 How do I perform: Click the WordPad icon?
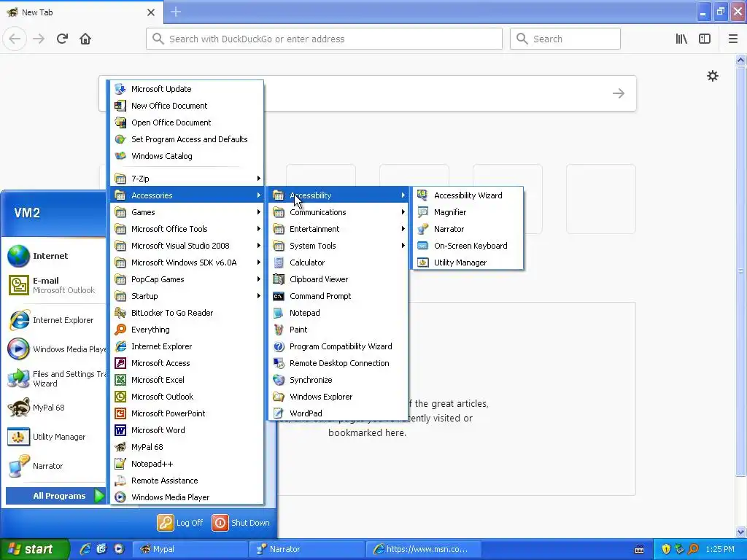[279, 413]
